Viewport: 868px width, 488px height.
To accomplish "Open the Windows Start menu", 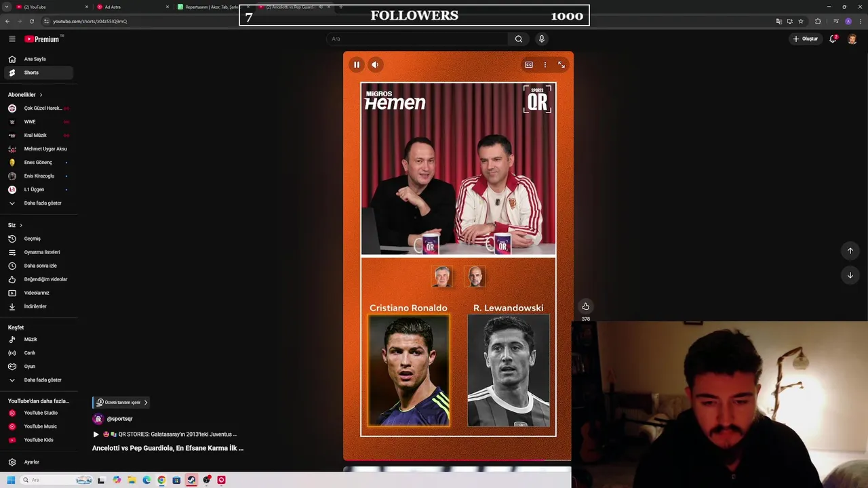I will tap(11, 480).
